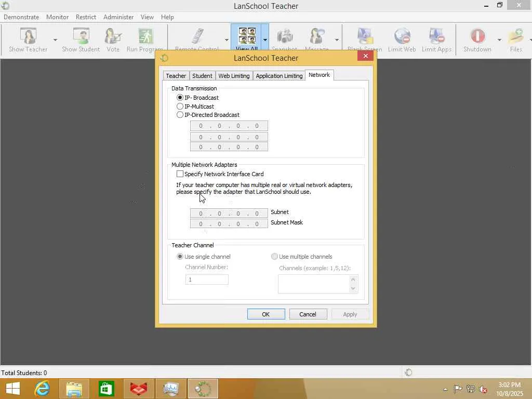The height and width of the screenshot is (399, 532).
Task: Select Use single channel radio button
Action: point(180,257)
